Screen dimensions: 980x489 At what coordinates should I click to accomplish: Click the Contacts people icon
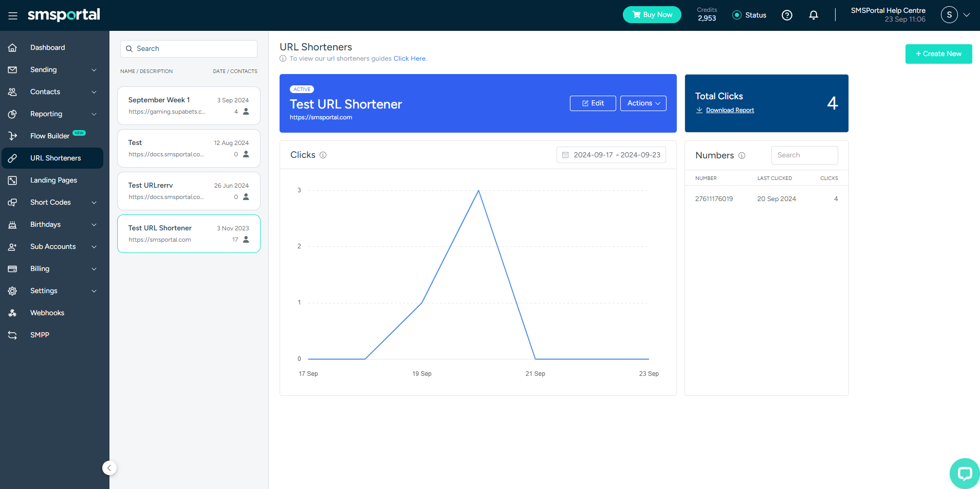13,92
